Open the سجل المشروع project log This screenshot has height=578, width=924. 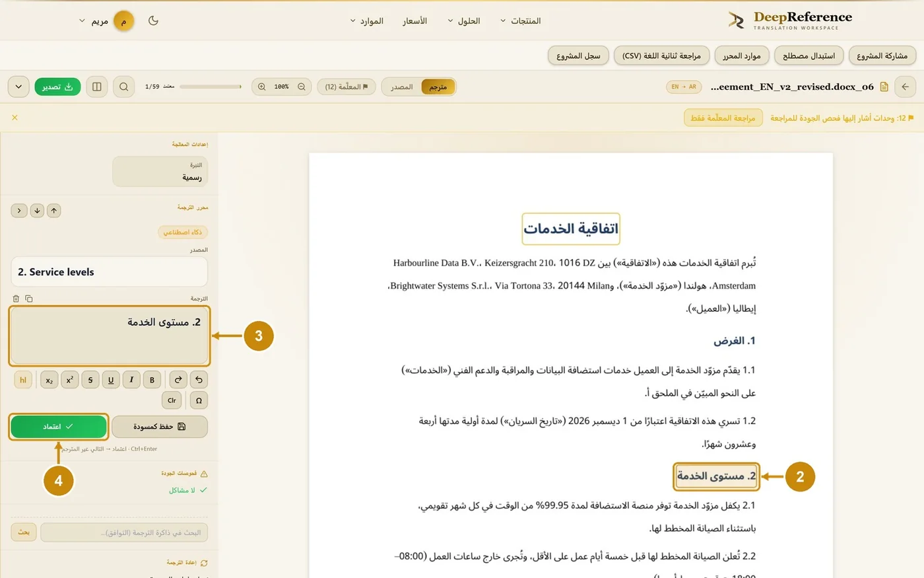(578, 55)
